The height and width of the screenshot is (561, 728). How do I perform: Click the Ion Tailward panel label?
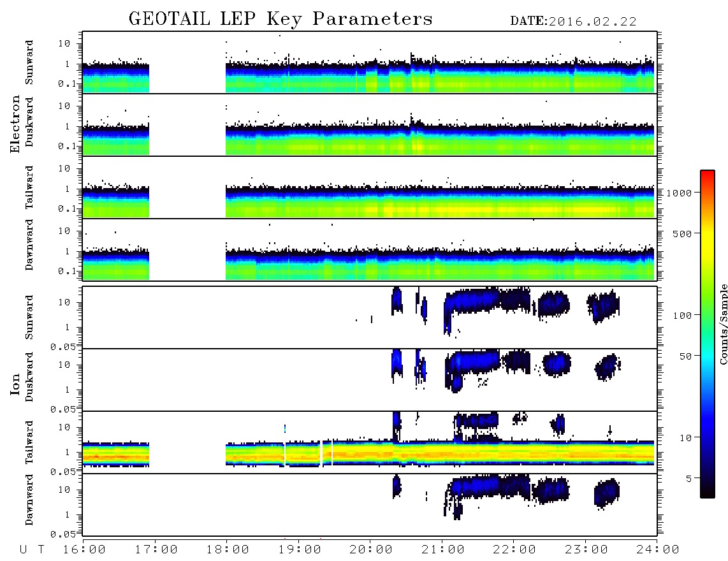(x=29, y=442)
